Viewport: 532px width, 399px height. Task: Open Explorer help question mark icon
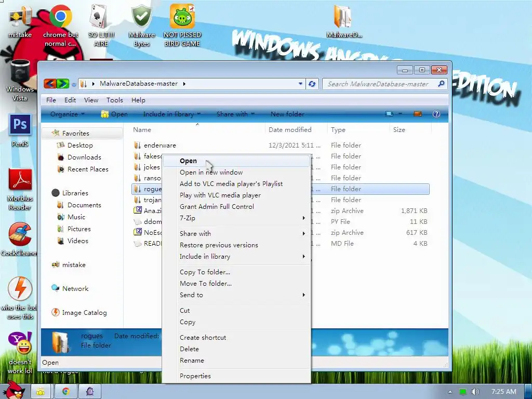(x=436, y=114)
